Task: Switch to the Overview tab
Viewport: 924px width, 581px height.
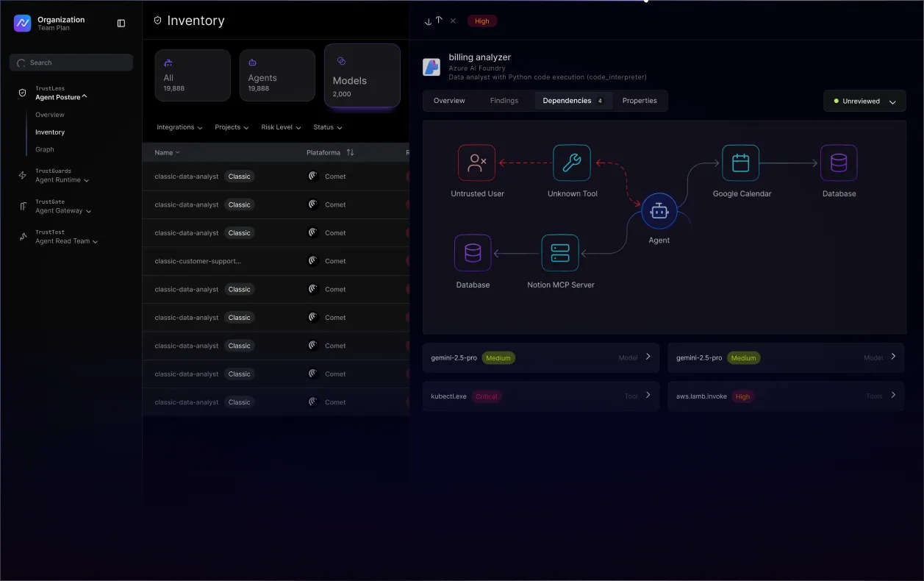Action: pyautogui.click(x=449, y=101)
